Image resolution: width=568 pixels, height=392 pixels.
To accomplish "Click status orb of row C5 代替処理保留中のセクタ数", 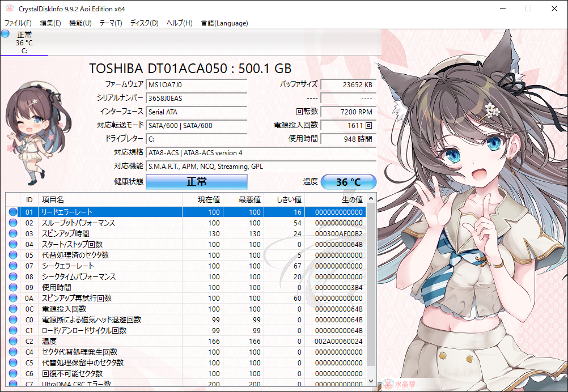I will pos(13,363).
